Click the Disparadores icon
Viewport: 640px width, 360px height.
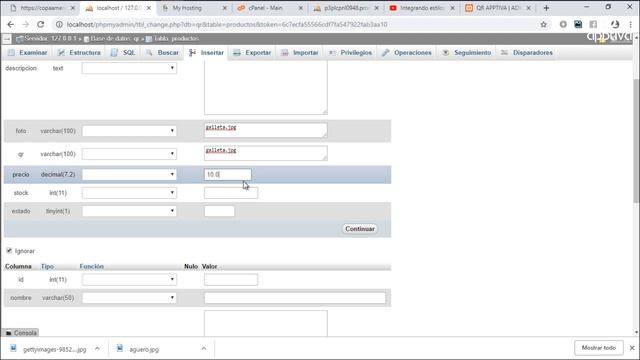[504, 53]
